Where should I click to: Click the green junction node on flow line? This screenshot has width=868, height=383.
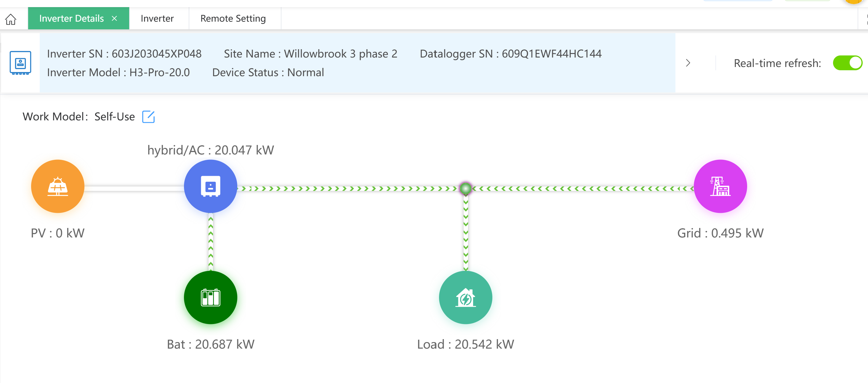pos(465,189)
